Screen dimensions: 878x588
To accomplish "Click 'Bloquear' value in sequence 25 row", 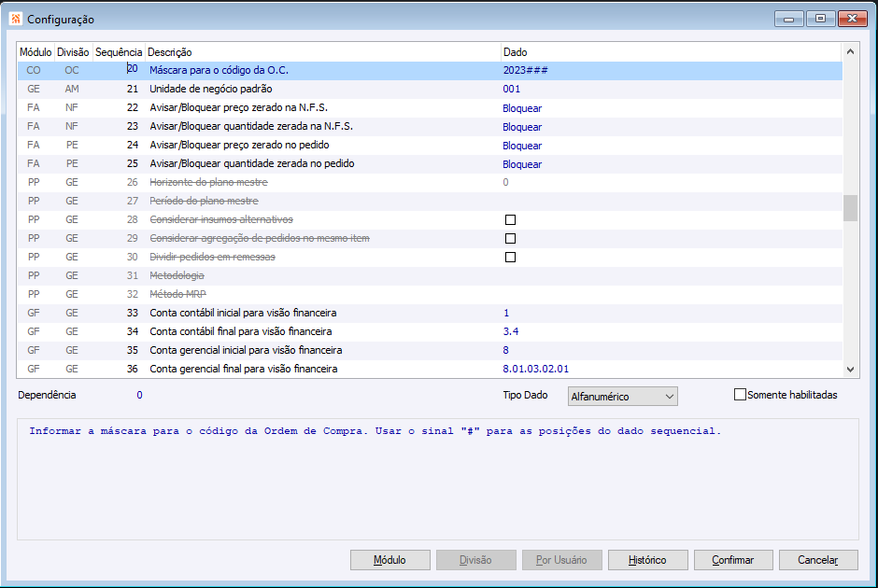I will [x=522, y=164].
